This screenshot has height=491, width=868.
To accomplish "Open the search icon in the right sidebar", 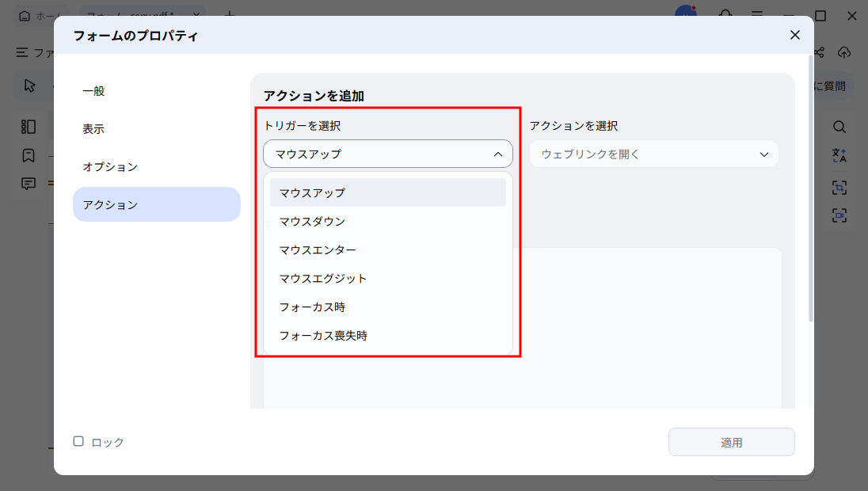I will click(x=839, y=127).
